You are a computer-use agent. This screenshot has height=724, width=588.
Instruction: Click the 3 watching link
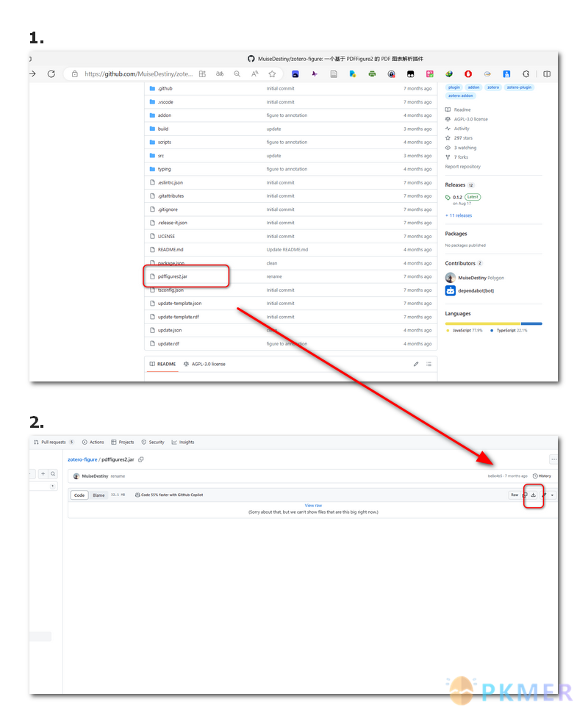[461, 148]
